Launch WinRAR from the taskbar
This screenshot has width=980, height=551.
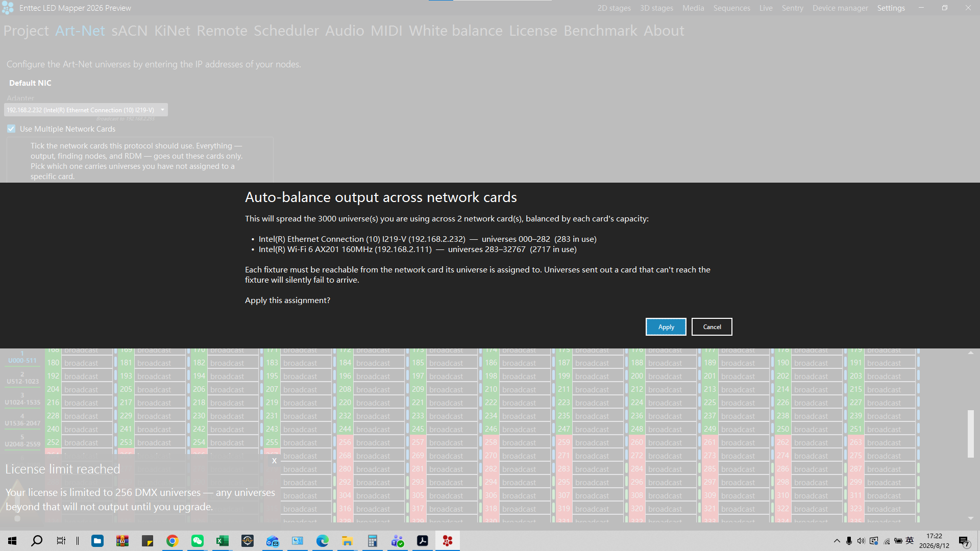tap(122, 541)
